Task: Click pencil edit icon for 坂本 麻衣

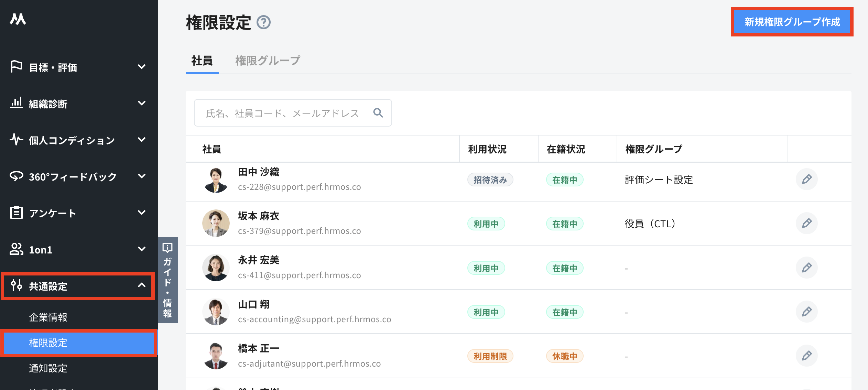Action: click(806, 223)
